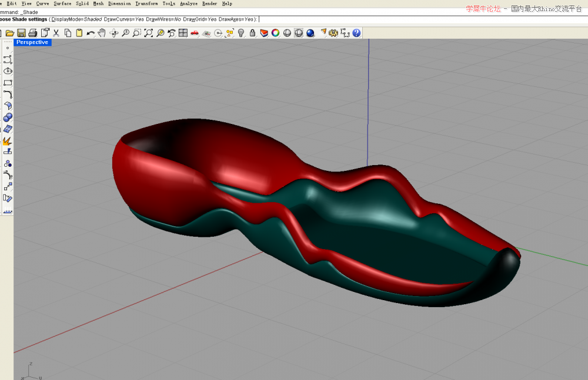Click the Move/Scale transform icon
Screen dimensions: 588x380
[8, 187]
